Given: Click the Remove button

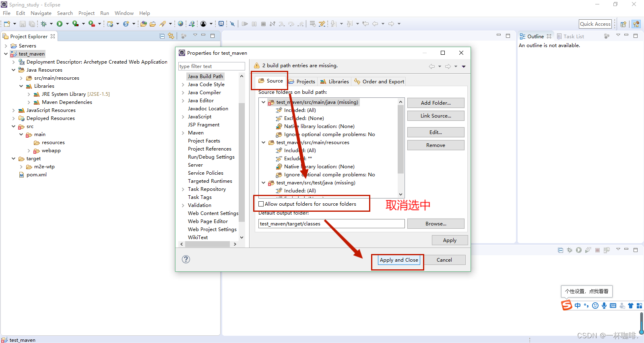Looking at the screenshot, I should click(x=436, y=145).
